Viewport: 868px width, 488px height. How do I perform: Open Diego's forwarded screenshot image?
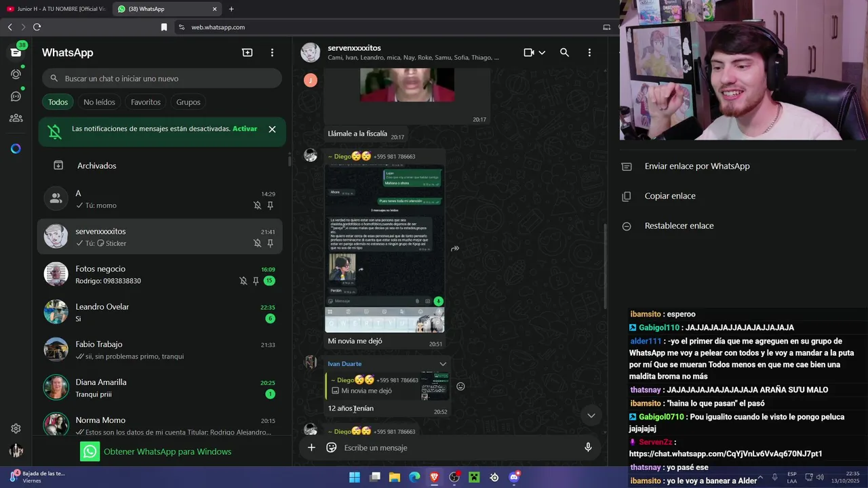(x=384, y=249)
